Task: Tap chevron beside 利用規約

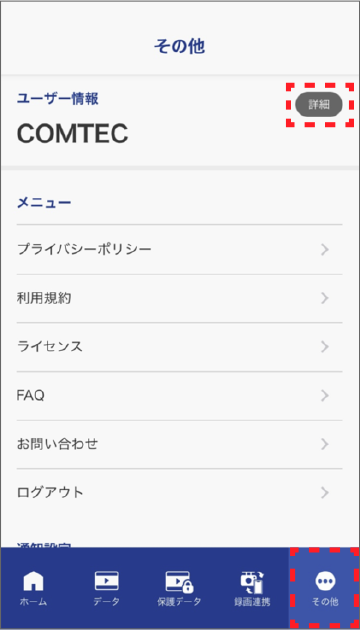Action: coord(325,299)
